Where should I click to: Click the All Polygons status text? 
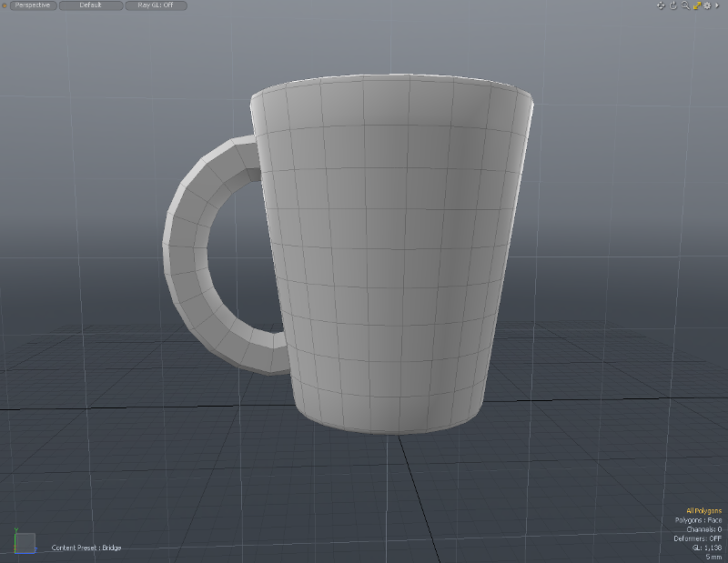pos(703,511)
